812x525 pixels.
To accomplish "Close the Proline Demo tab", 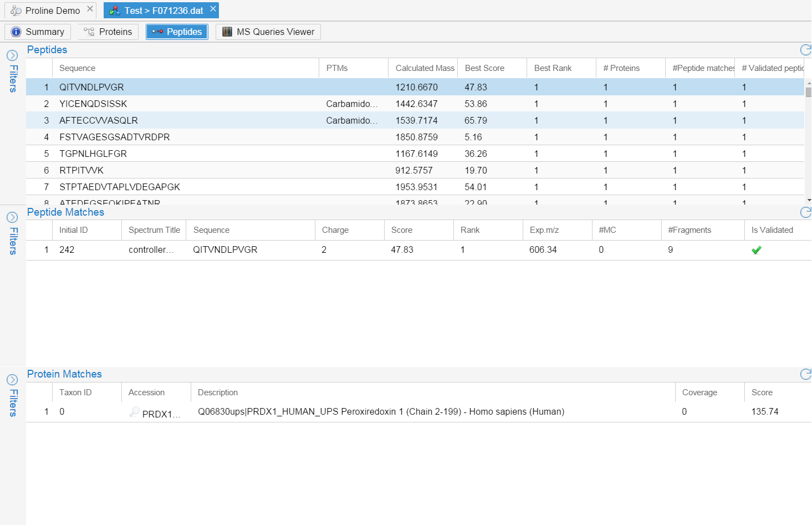I will pyautogui.click(x=90, y=9).
